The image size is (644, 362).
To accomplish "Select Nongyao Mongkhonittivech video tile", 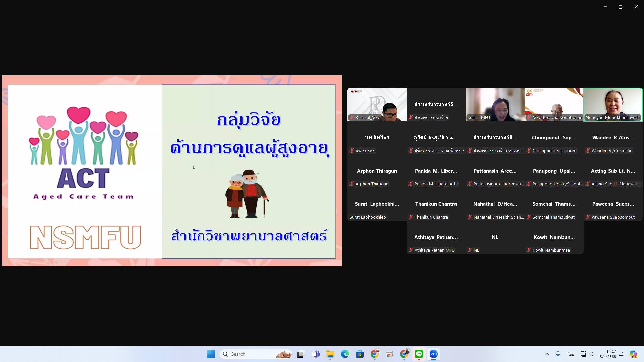I will click(613, 105).
